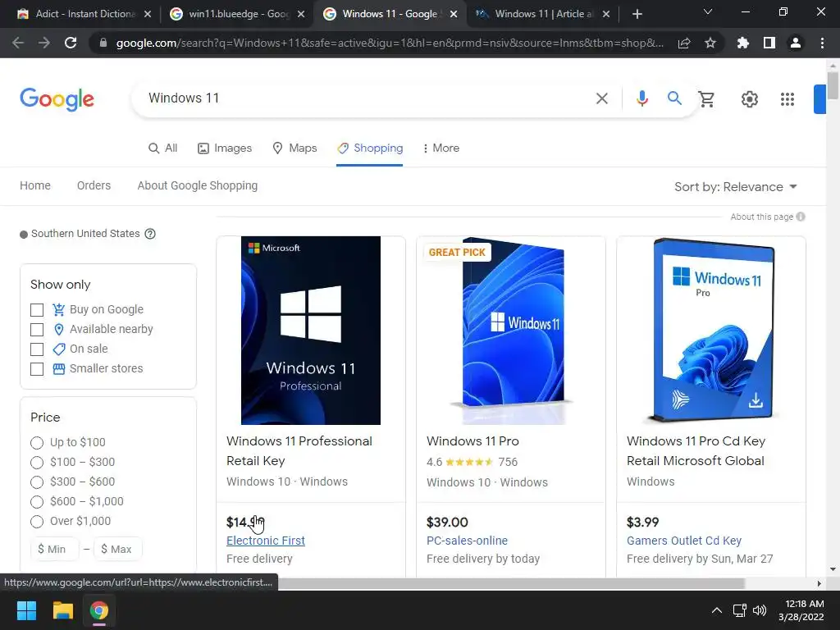Screen dimensions: 840x630
Task: Open the PC-sales-online seller link
Action: (467, 541)
